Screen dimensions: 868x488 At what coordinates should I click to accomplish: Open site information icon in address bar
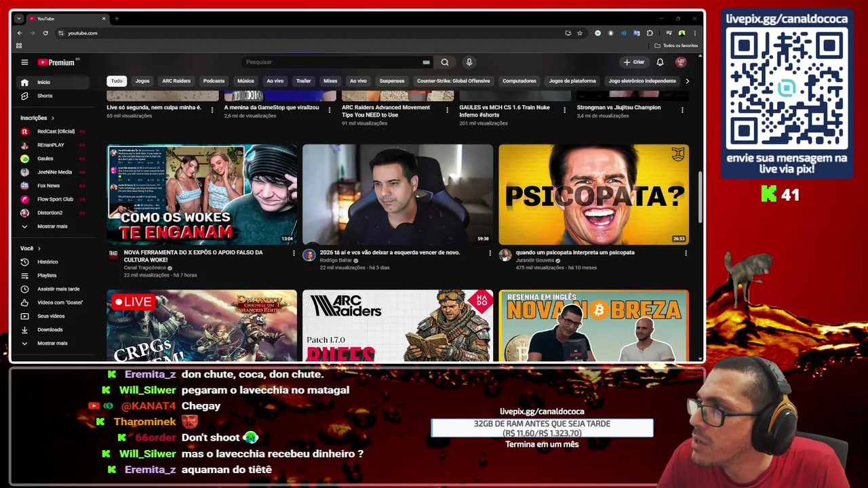tap(61, 33)
